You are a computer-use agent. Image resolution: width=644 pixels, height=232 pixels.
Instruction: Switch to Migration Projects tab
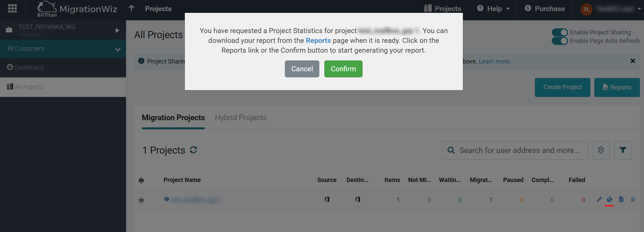pos(173,118)
